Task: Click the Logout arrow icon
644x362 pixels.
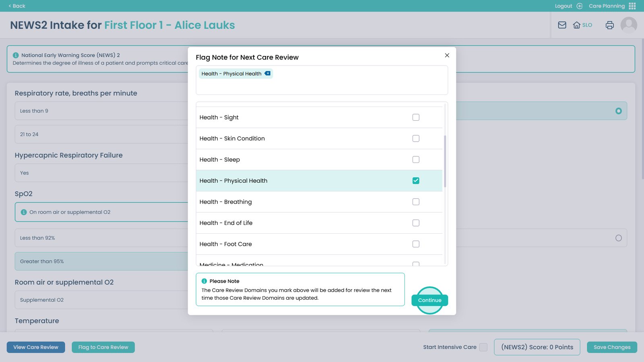Action: click(x=580, y=6)
